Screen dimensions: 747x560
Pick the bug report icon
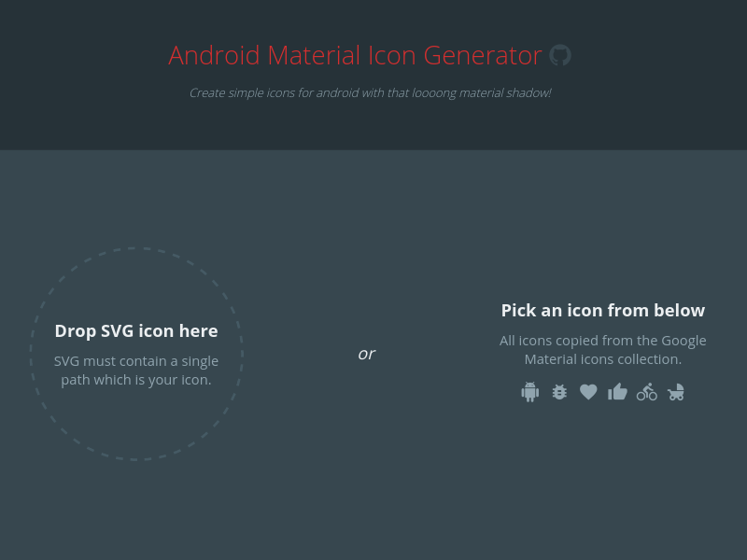[x=559, y=392]
